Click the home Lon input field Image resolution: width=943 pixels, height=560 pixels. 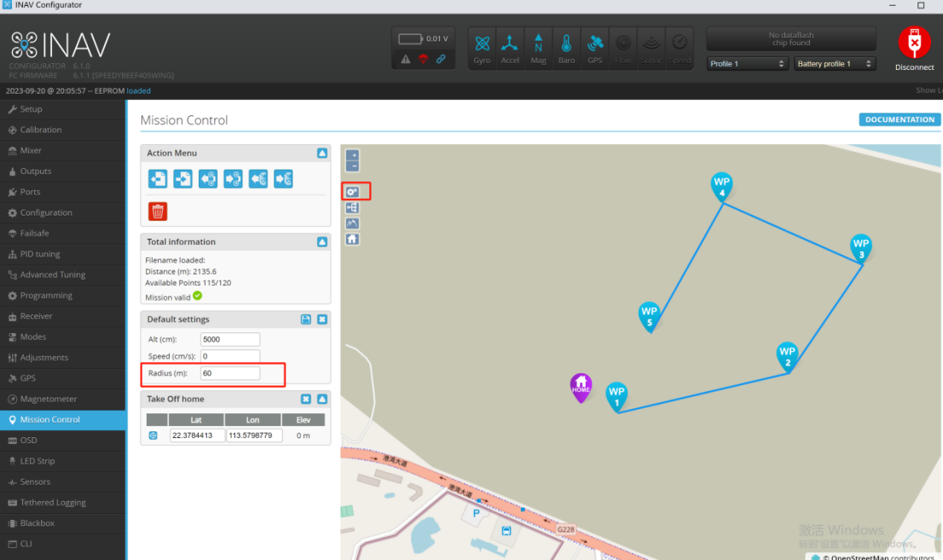254,436
